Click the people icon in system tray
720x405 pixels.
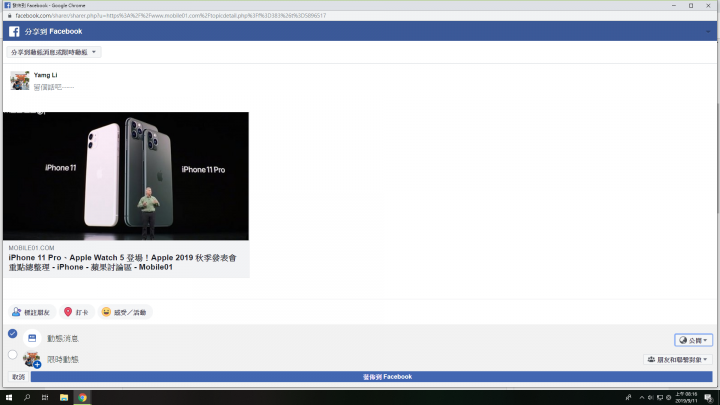(628, 398)
